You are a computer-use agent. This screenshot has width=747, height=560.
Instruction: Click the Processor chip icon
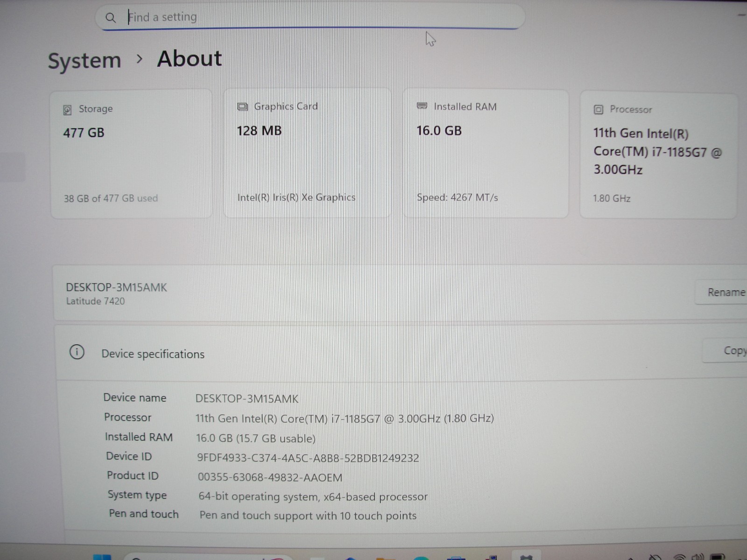click(x=598, y=110)
